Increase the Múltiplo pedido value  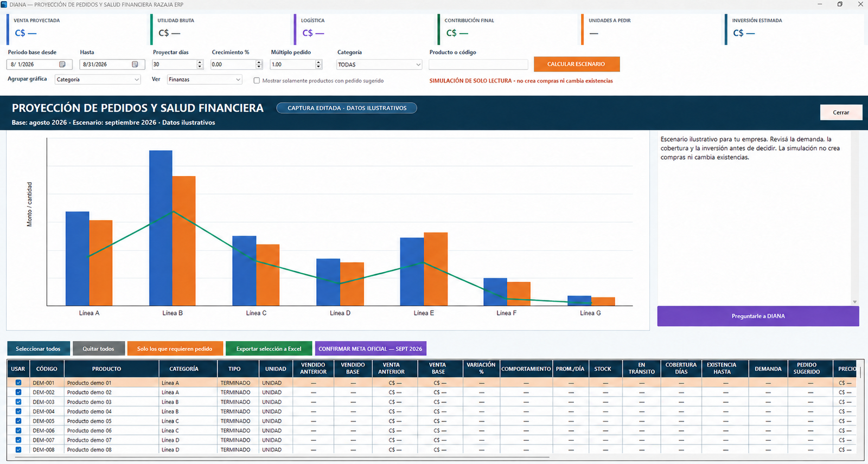(x=318, y=62)
